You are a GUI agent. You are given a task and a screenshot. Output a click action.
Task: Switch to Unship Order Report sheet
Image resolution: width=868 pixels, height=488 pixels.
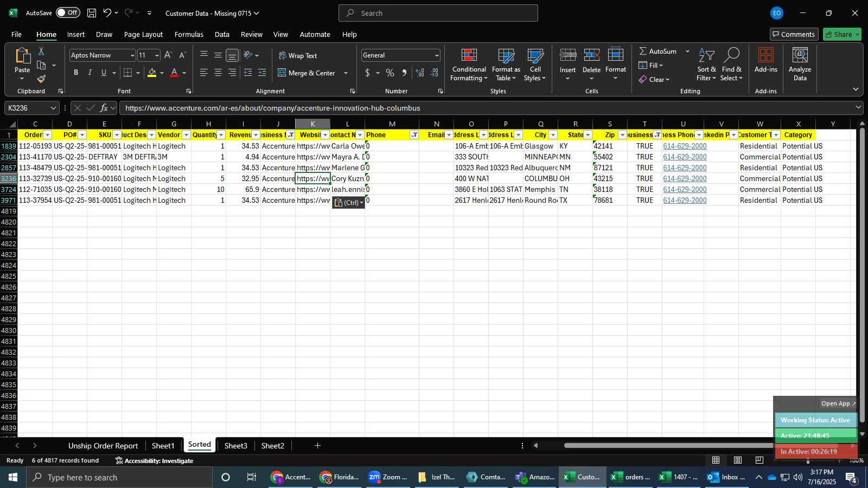103,446
